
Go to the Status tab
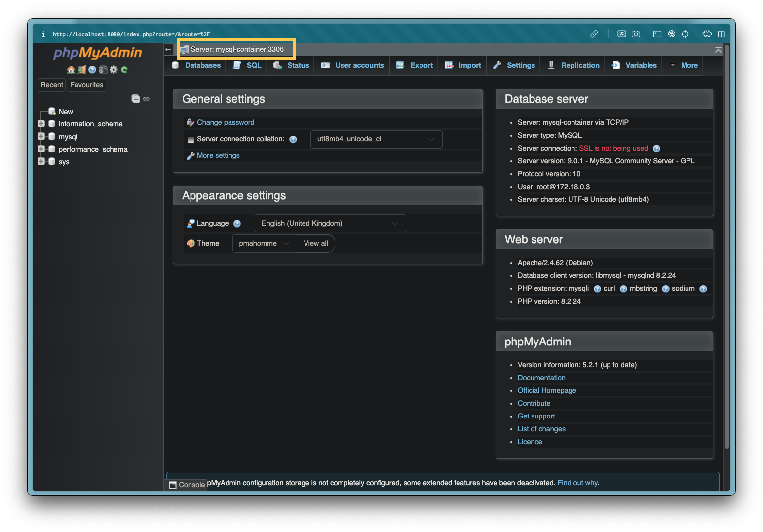291,65
